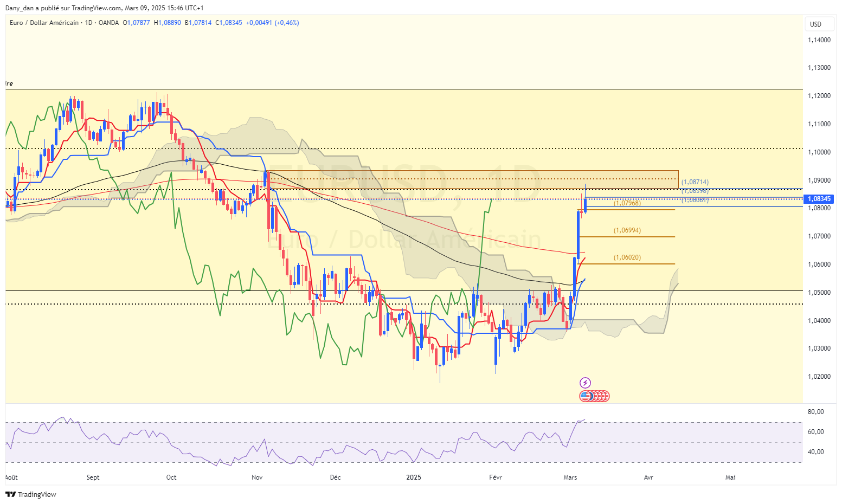Click the current price label 1,08345
Screen dimensions: 842x504
pyautogui.click(x=819, y=199)
